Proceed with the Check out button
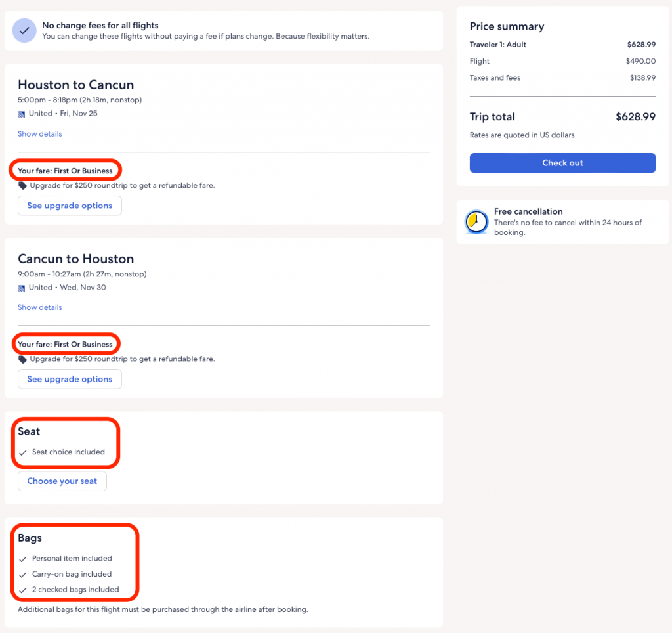Image resolution: width=672 pixels, height=633 pixels. (562, 163)
